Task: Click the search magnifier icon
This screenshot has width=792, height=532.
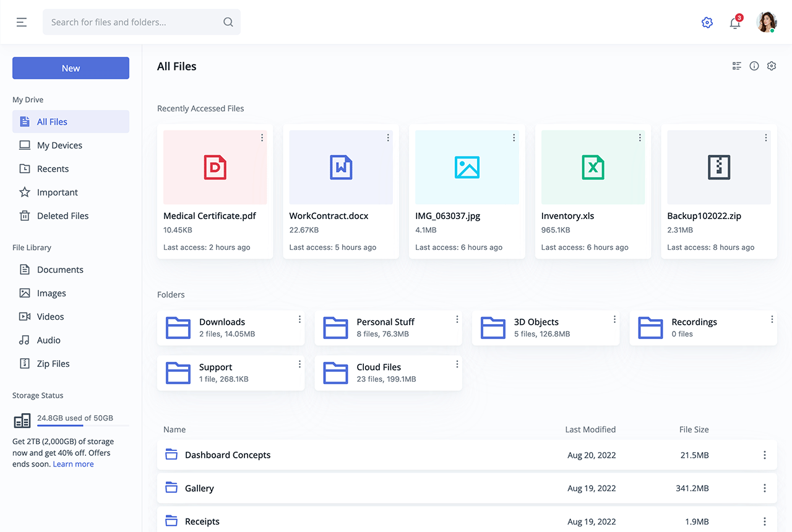Action: click(x=228, y=22)
